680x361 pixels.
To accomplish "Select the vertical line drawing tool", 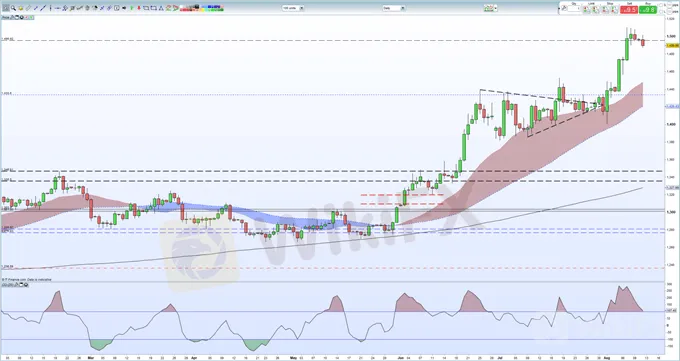I will (x=51, y=8).
